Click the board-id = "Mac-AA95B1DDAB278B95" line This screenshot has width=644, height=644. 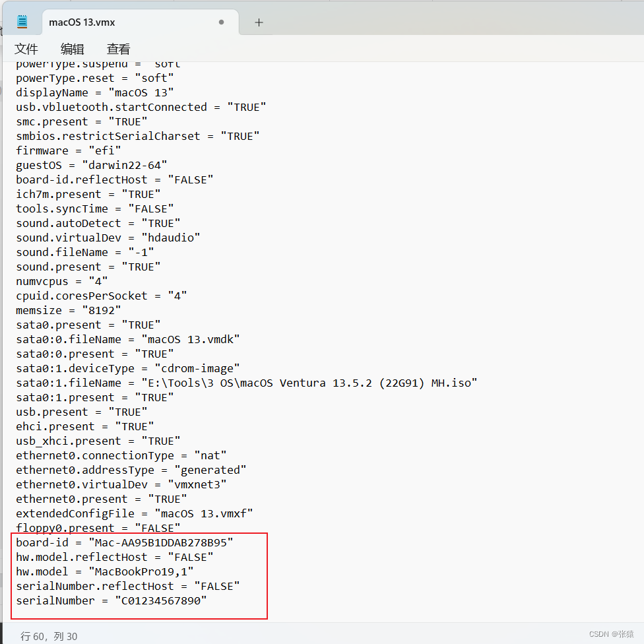(x=125, y=542)
